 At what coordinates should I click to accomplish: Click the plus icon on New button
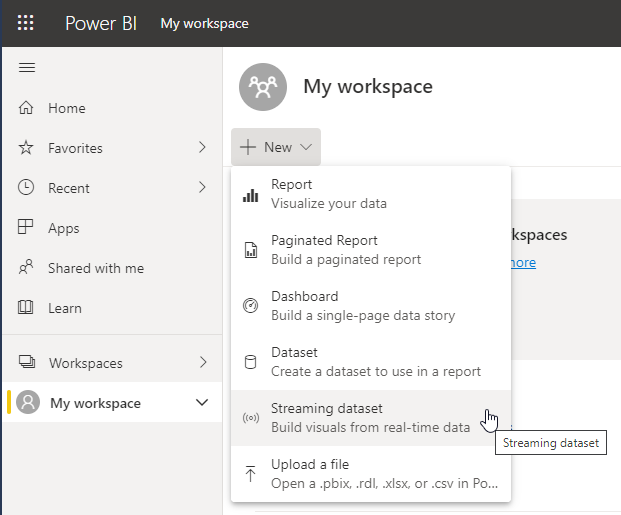coord(248,147)
